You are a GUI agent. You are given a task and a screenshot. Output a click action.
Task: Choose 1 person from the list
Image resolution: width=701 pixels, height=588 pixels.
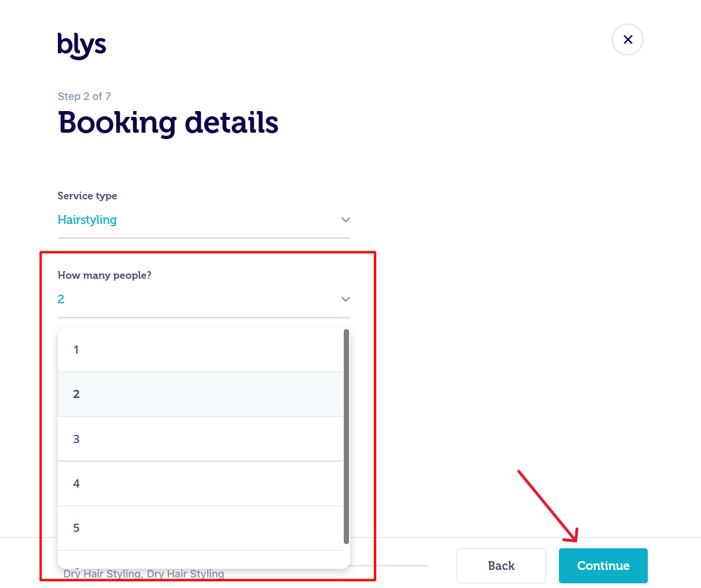click(x=201, y=350)
